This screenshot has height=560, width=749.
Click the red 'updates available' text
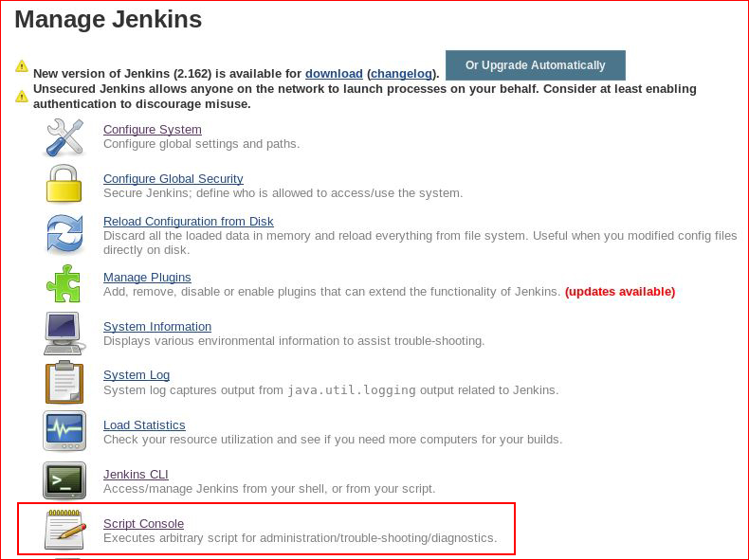pos(620,292)
